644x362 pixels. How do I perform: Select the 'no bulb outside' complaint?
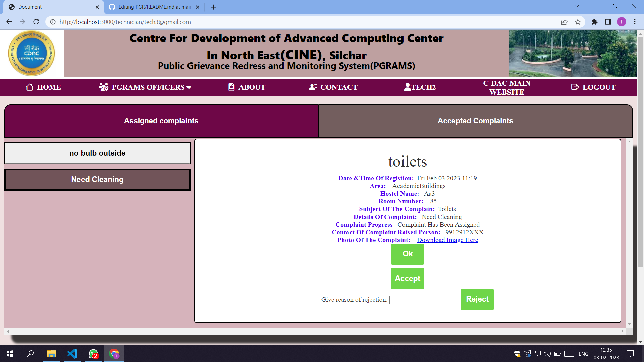click(97, 153)
